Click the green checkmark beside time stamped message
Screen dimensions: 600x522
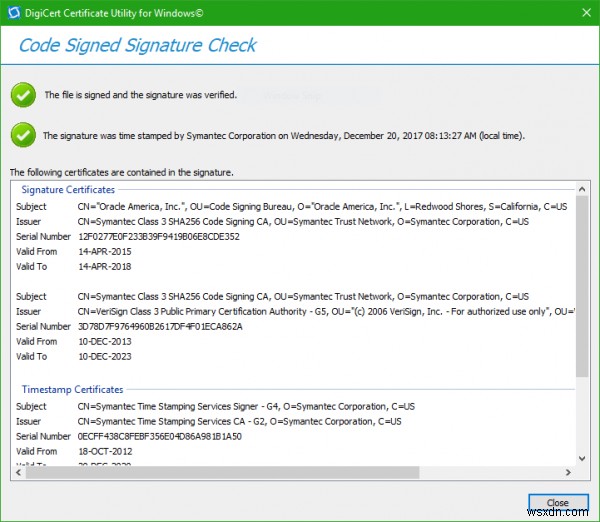point(22,135)
